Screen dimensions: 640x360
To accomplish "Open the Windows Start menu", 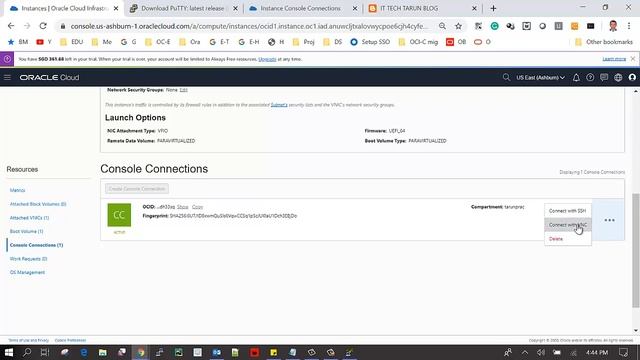I will (x=9, y=352).
